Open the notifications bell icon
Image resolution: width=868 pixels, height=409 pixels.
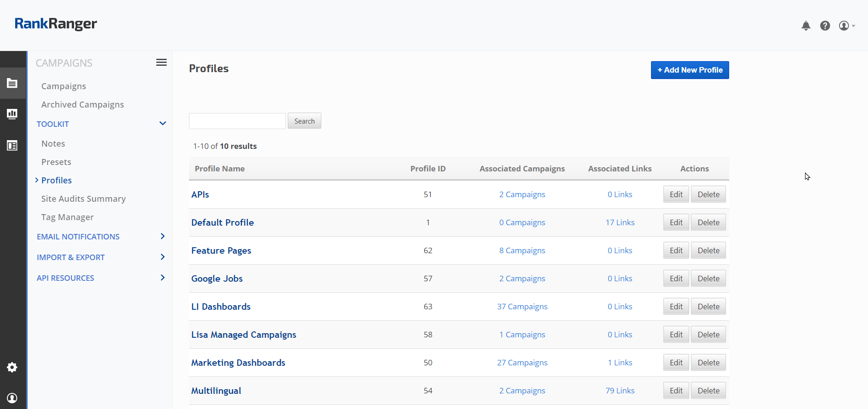coord(805,26)
